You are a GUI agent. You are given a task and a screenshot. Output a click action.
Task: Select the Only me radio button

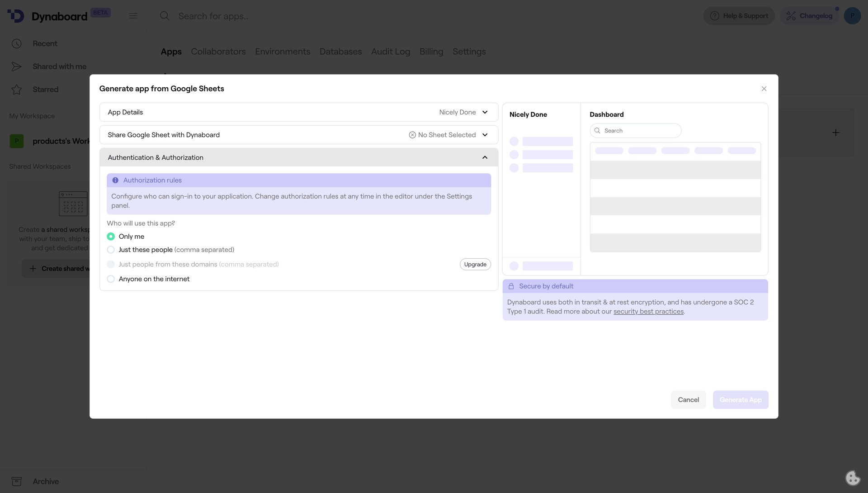click(111, 236)
